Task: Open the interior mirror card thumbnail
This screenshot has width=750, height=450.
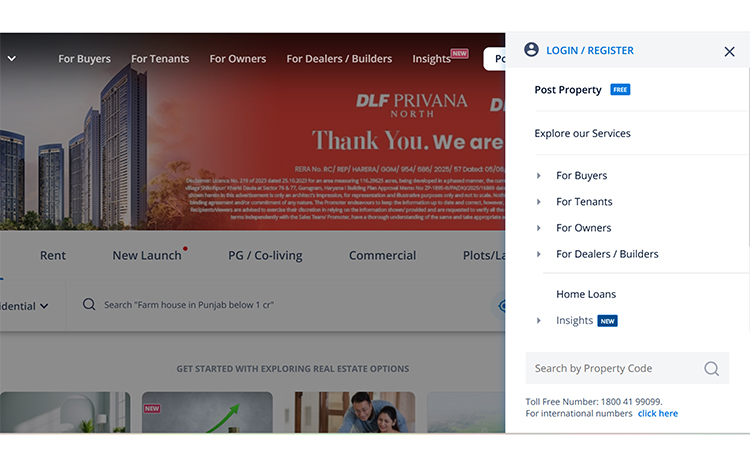Action: (x=65, y=412)
